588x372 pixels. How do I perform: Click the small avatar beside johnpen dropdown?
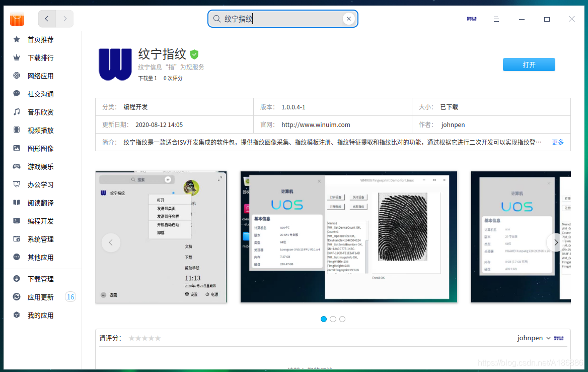[x=559, y=338]
